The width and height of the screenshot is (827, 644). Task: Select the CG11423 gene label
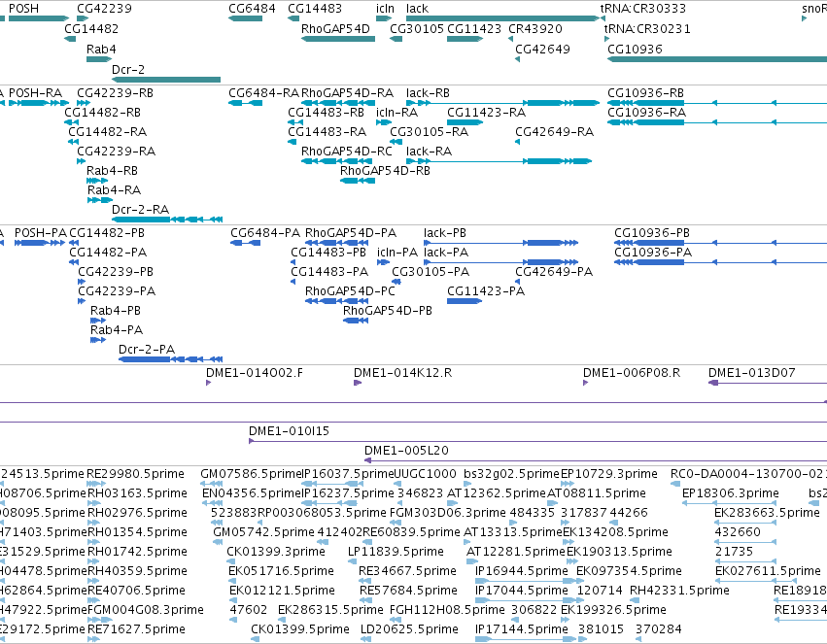tap(474, 28)
